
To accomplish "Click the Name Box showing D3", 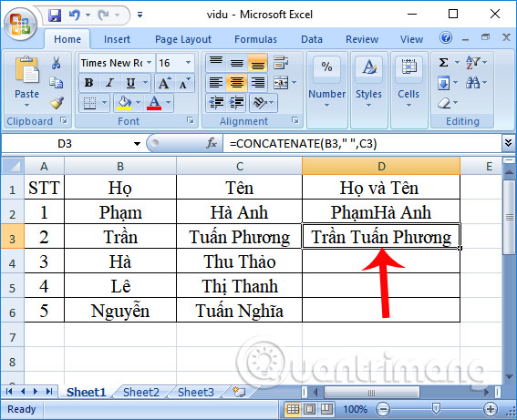I will pos(65,144).
